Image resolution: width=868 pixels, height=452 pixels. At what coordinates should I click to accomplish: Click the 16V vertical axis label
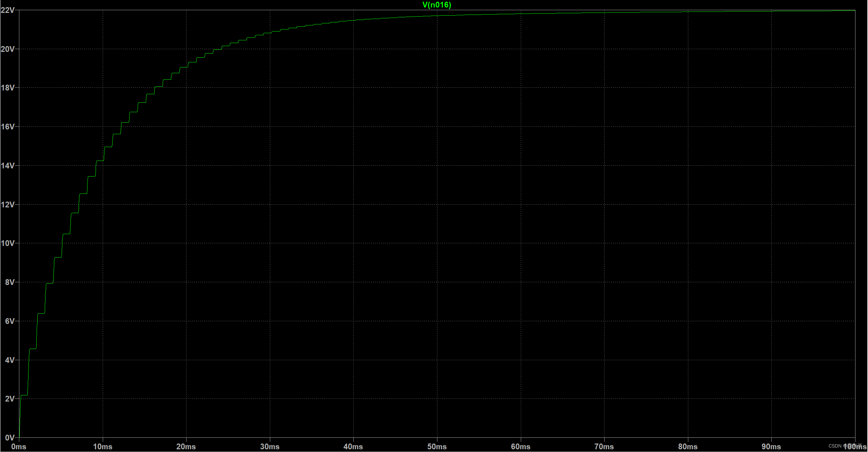[x=8, y=127]
